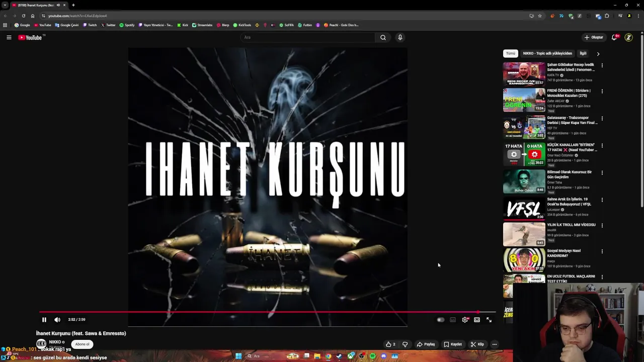
Task: Open the YouTube guide hamburger menu
Action: pos(9,37)
